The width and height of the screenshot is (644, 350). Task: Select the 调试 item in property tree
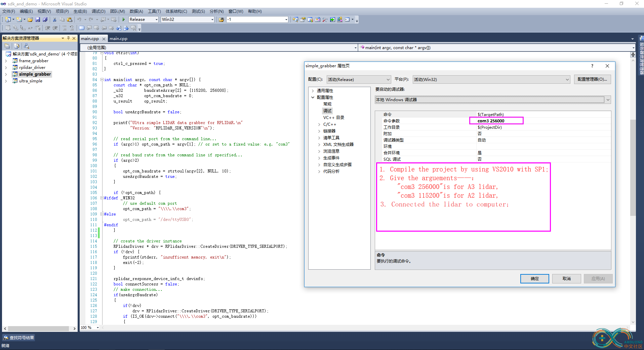click(x=327, y=111)
